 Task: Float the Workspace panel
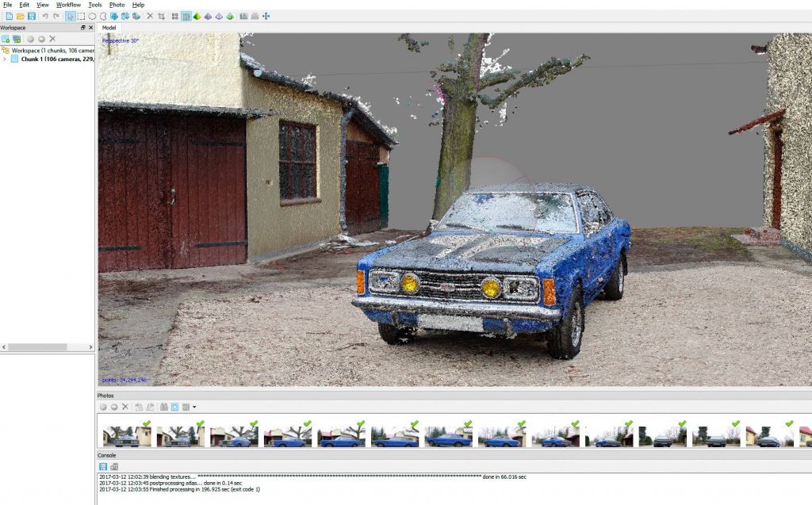(x=83, y=28)
